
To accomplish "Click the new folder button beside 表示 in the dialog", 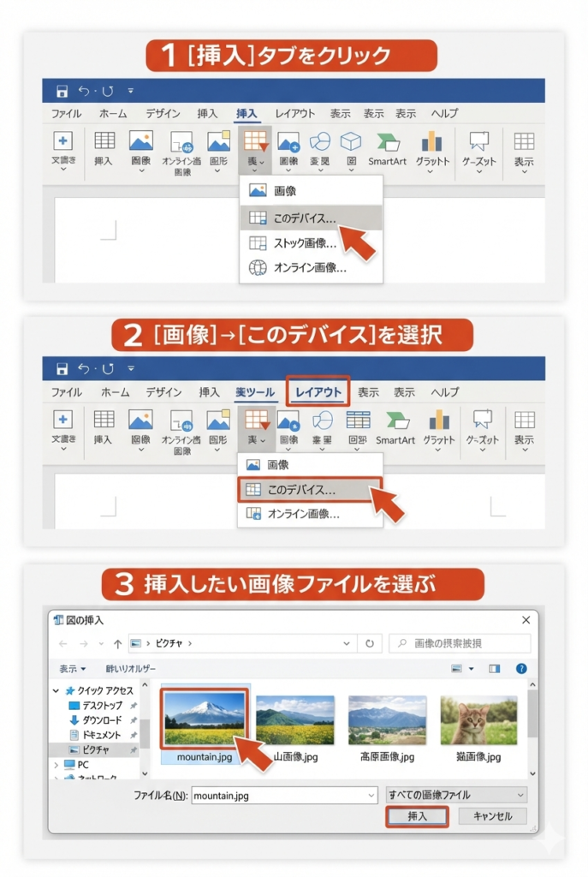I will tap(130, 669).
